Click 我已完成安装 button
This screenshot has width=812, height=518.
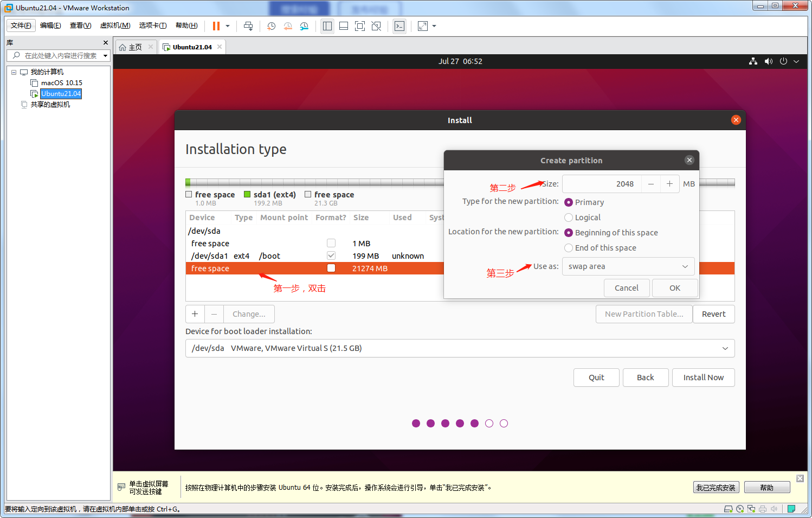pyautogui.click(x=716, y=488)
